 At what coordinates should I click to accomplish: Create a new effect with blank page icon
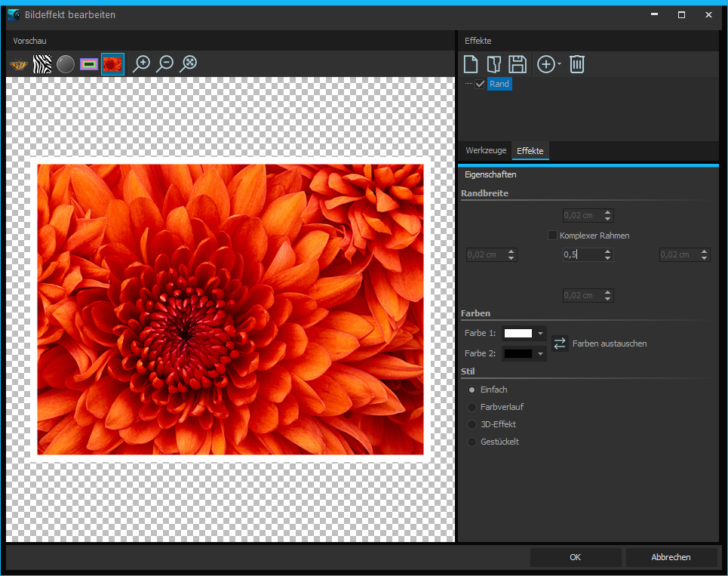(471, 64)
